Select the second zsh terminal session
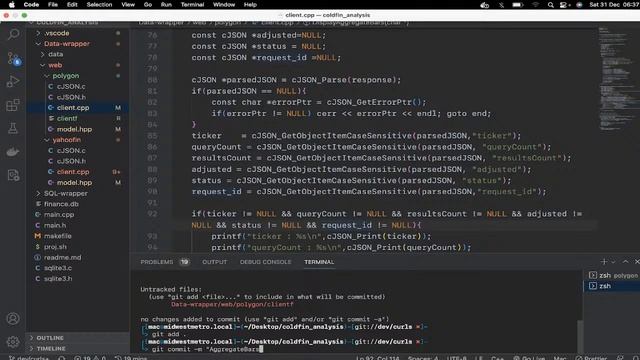Image resolution: width=640 pixels, height=360 pixels. tap(612, 286)
